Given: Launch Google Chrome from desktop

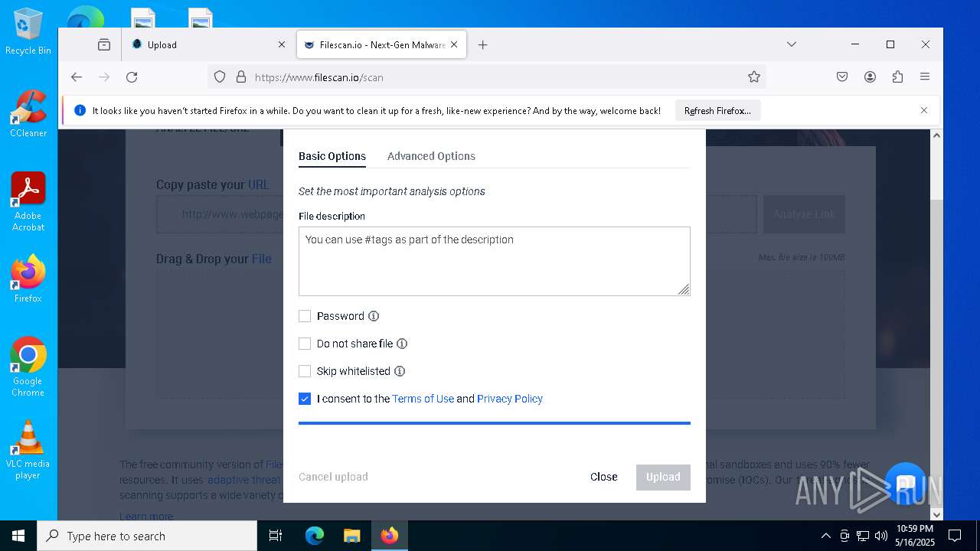Looking at the screenshot, I should tap(28, 367).
